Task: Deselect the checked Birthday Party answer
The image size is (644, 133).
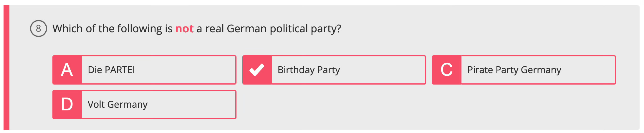Action: 334,70
